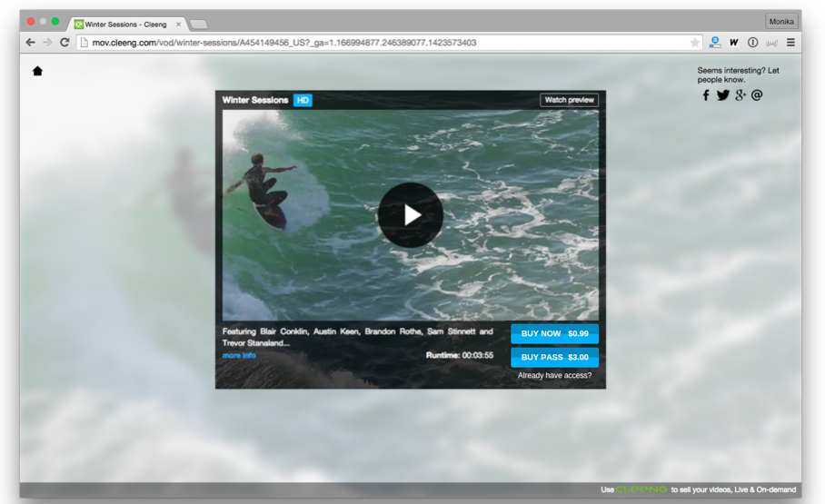Share on Facebook icon
825x504 pixels.
(706, 95)
